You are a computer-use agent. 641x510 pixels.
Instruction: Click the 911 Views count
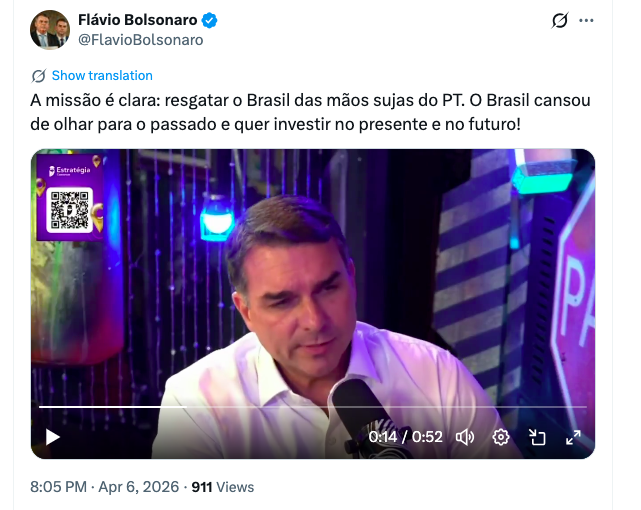(x=223, y=487)
